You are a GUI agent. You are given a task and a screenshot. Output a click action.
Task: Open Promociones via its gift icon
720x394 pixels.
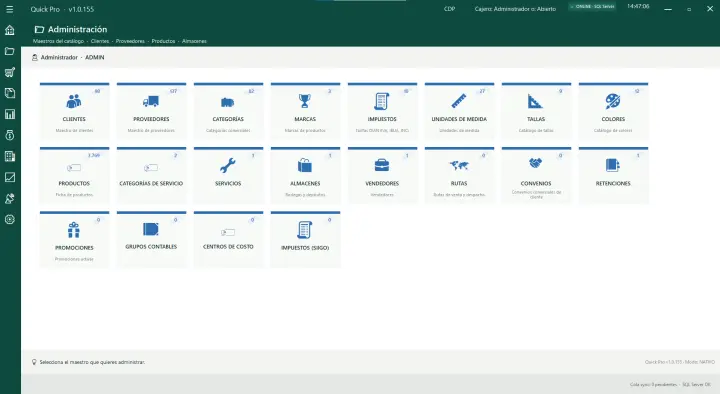(74, 230)
